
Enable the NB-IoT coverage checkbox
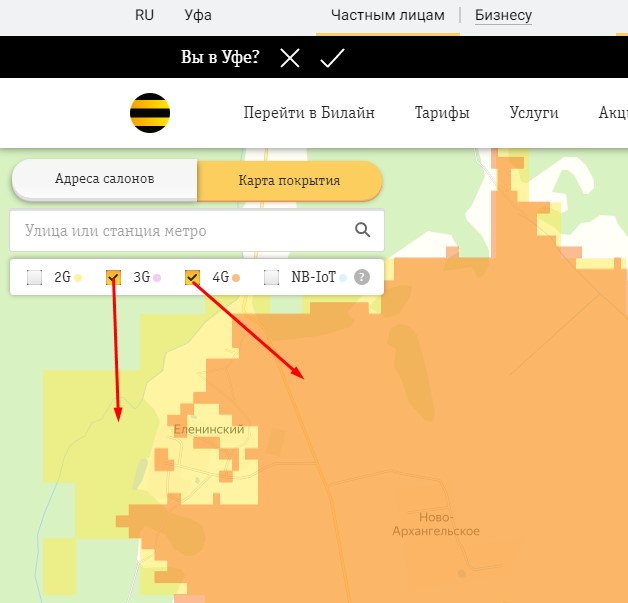[x=272, y=277]
